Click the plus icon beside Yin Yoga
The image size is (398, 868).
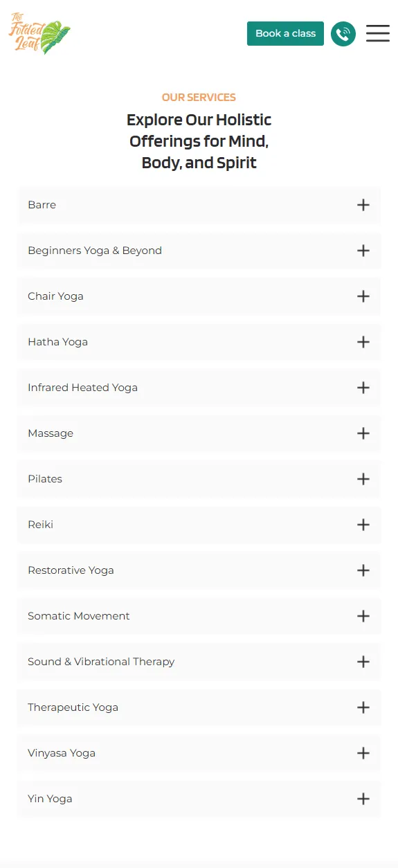click(363, 799)
